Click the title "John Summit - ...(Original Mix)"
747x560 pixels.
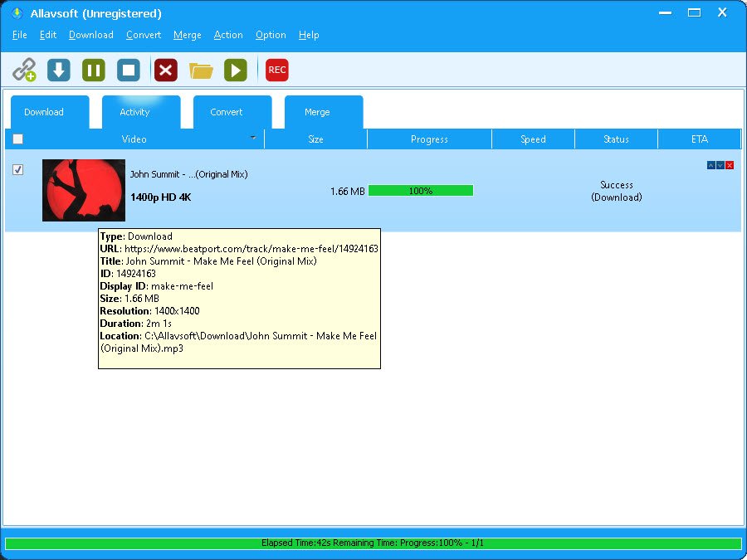pos(189,174)
